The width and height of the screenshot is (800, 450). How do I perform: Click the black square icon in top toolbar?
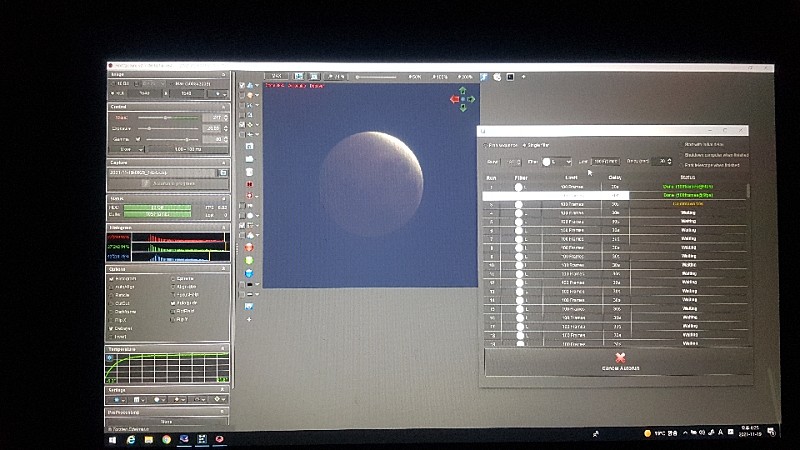click(510, 77)
